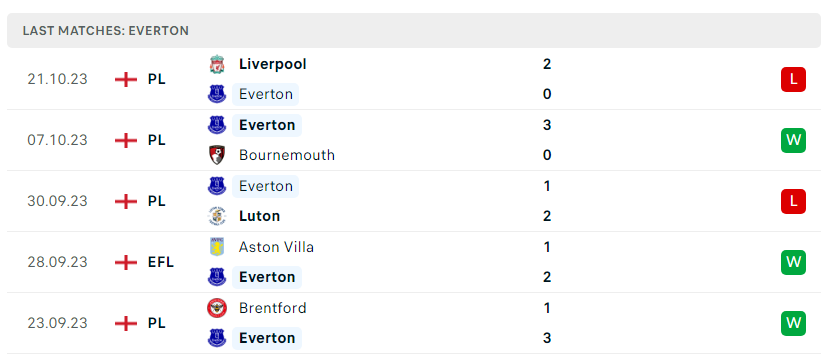The image size is (826, 362).
Task: Click Everton crest in the Liverpool match
Action: 217,94
